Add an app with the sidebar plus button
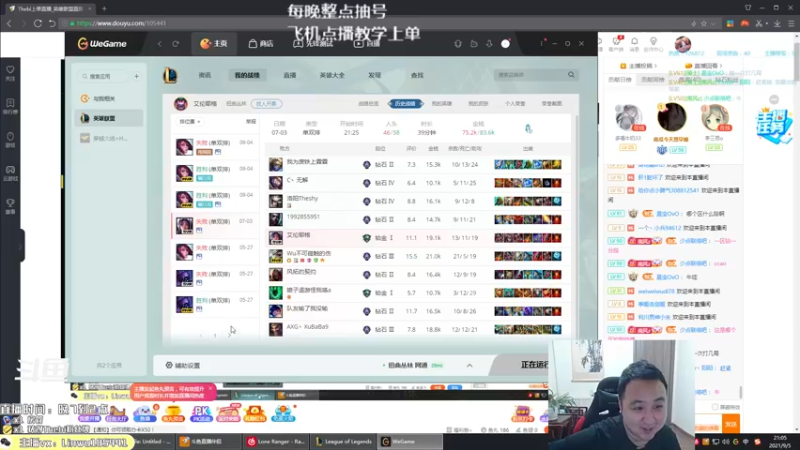Screen dimensions: 800x450 click(137, 77)
